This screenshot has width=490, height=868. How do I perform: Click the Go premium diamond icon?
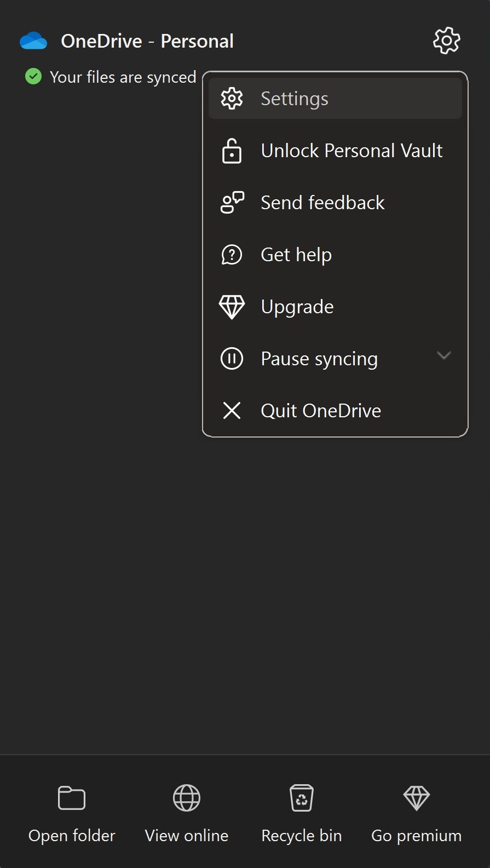[x=417, y=798]
